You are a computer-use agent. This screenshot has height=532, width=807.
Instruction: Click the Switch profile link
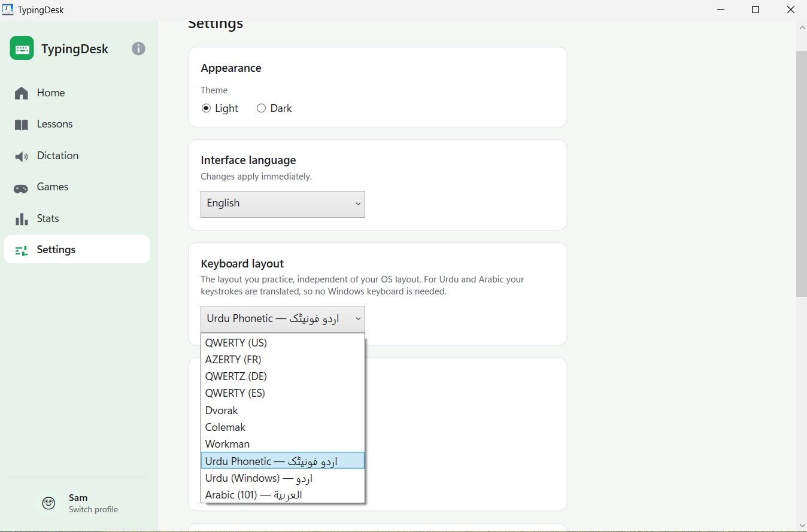[93, 510]
